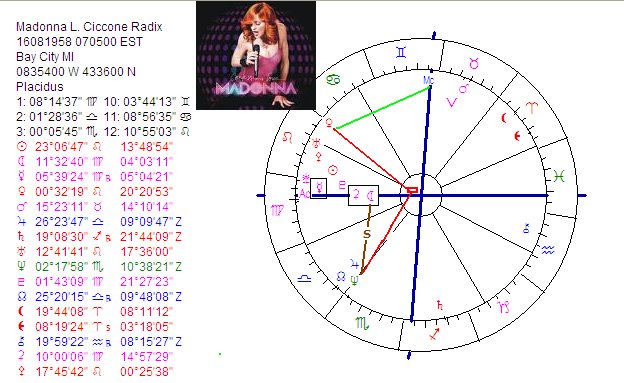Select coordinates 0835400 W 433600 N
624x383 pixels.
click(76, 72)
